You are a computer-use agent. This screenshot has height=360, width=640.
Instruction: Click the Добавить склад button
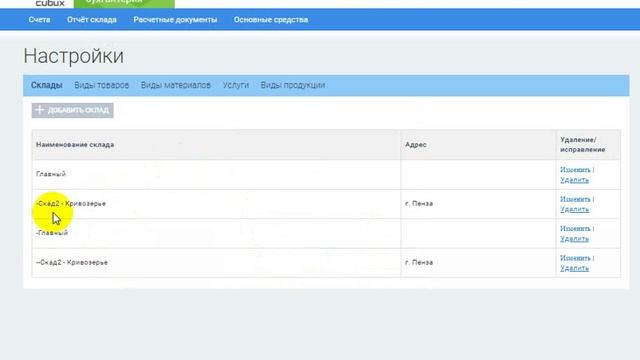coord(73,110)
